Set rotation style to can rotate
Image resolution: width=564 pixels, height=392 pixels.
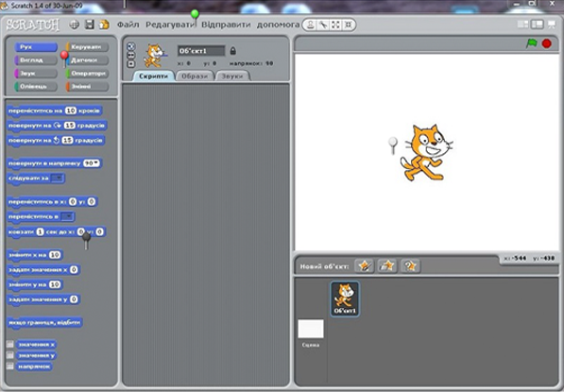tap(131, 46)
